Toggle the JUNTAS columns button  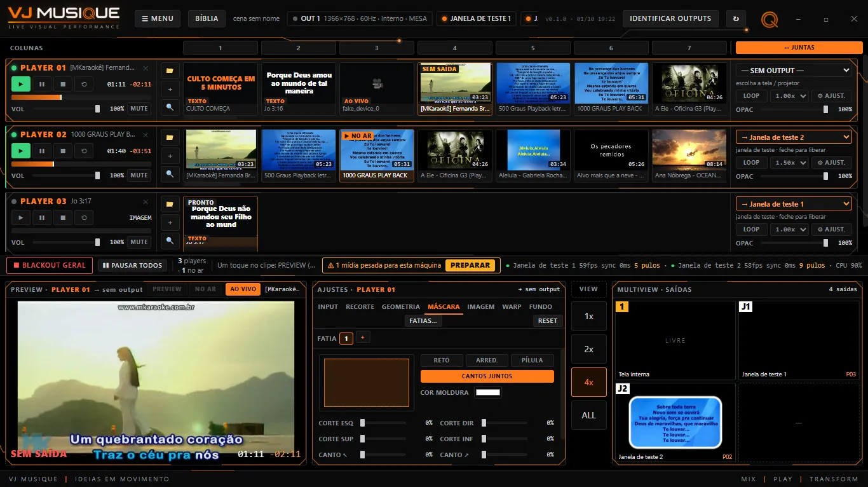point(799,48)
